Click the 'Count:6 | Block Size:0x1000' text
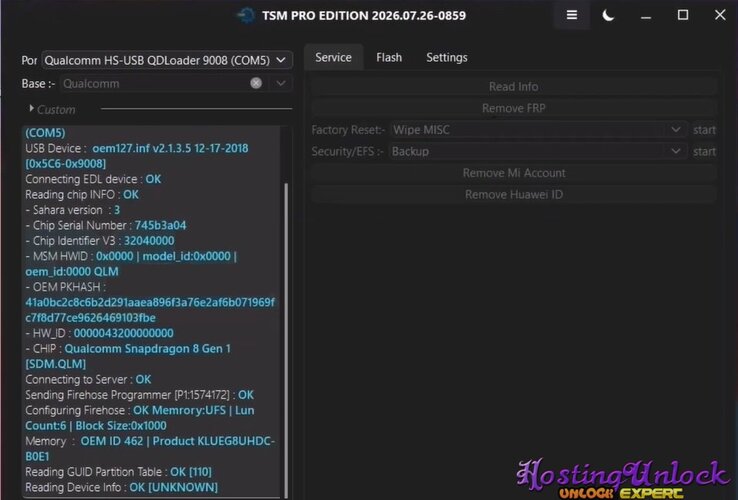 pyautogui.click(x=96, y=426)
